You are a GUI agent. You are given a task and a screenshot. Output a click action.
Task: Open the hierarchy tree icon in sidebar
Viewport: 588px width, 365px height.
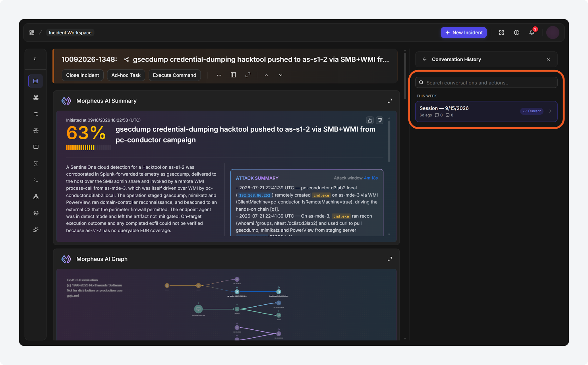[x=36, y=197]
